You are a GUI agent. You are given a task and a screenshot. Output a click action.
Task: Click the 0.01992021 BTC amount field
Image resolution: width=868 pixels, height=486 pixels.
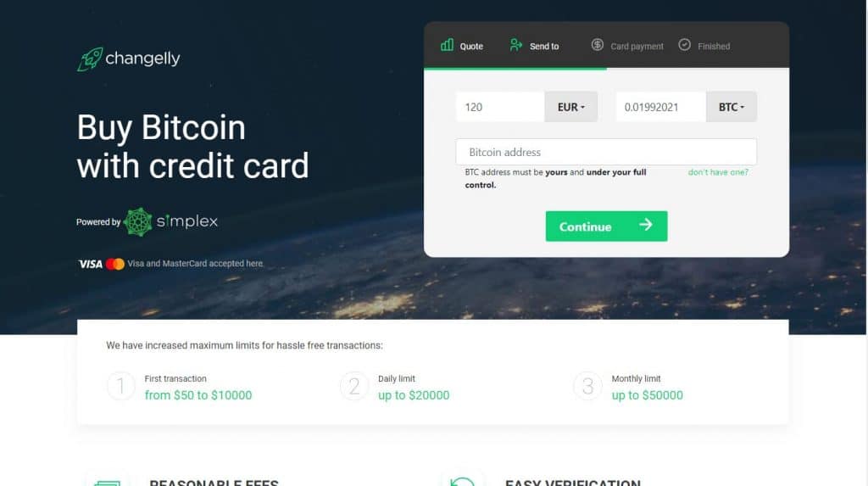[x=661, y=107]
